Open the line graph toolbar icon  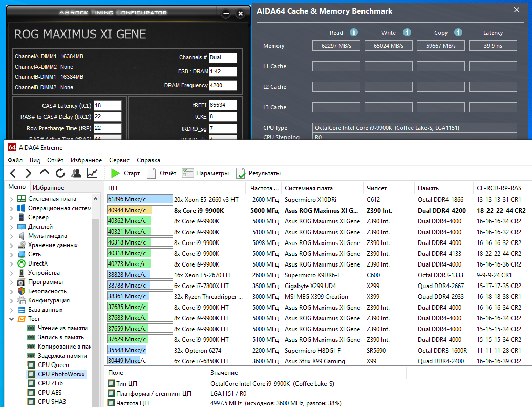pyautogui.click(x=92, y=173)
